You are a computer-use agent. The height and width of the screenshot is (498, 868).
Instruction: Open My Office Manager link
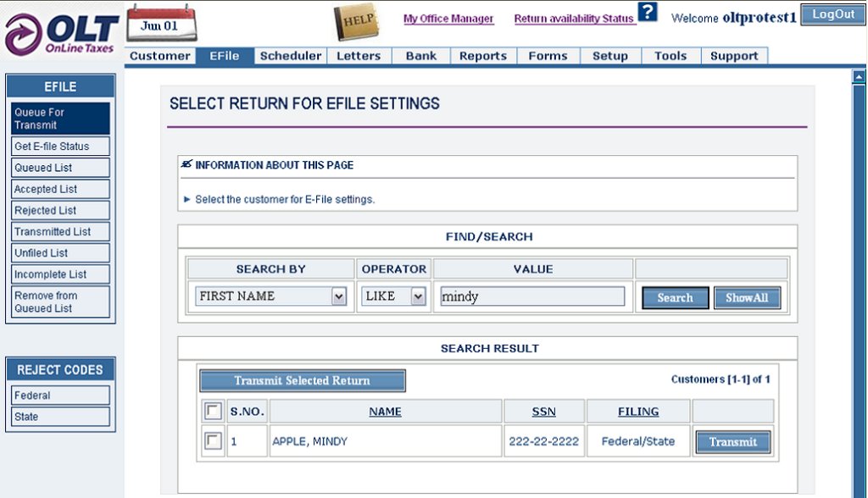pyautogui.click(x=448, y=19)
